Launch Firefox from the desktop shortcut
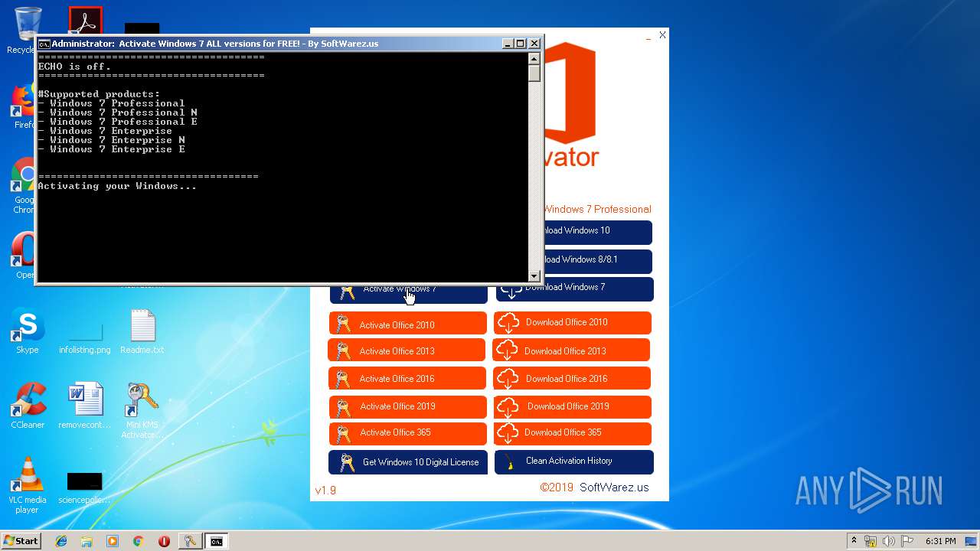The height and width of the screenshot is (551, 980). pyautogui.click(x=23, y=106)
